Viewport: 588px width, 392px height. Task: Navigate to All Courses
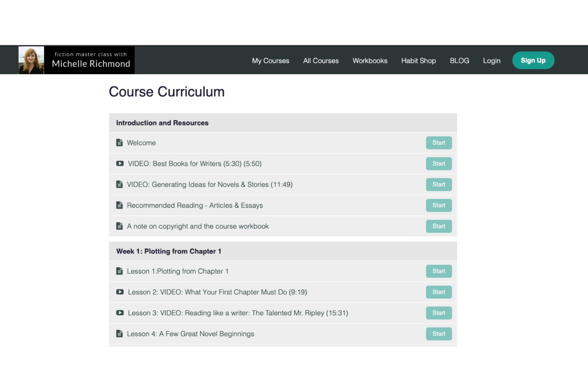(321, 60)
